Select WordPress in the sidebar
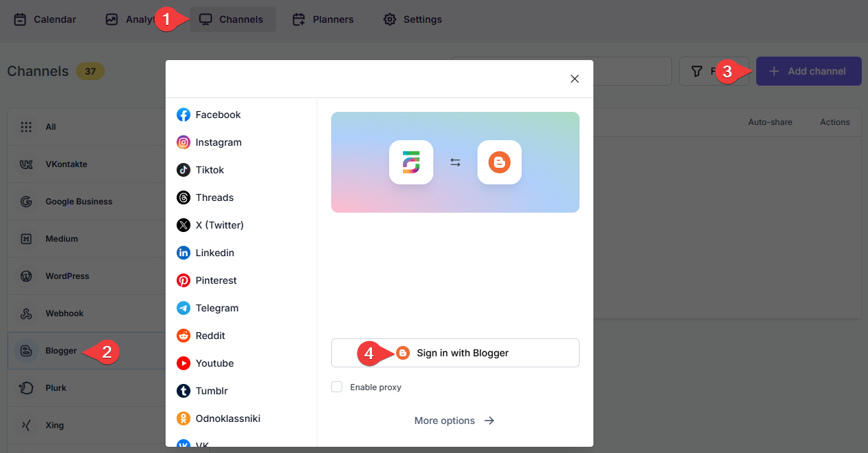 tap(86, 276)
